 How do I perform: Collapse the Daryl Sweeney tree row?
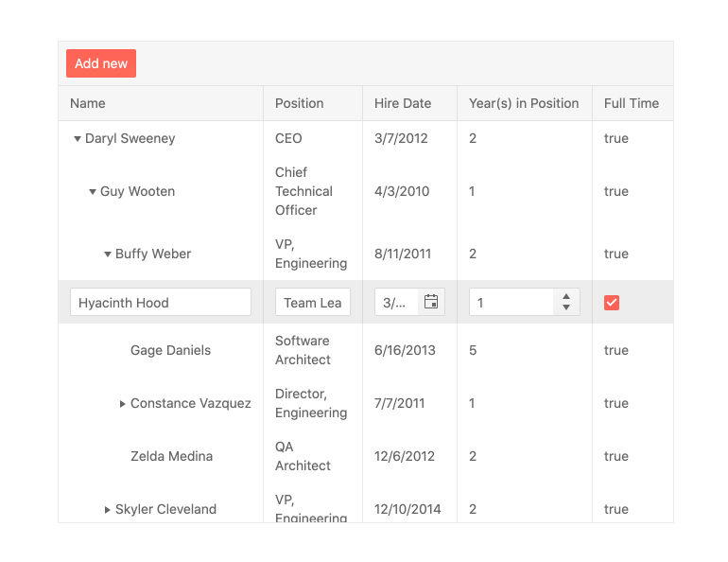pos(78,138)
